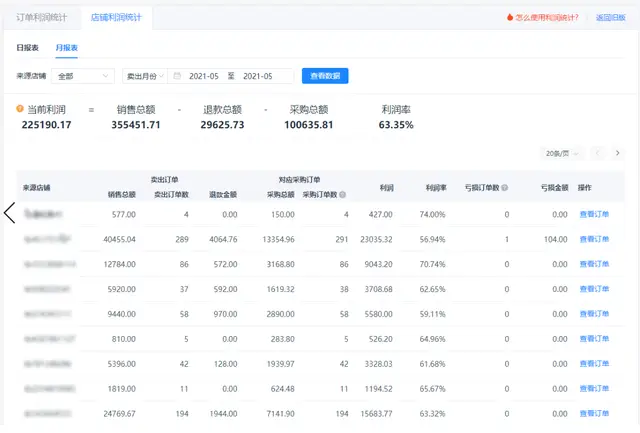Viewport: 640px width, 433px height.
Task: Click 查看订单 for the 5920.00 row
Action: tap(594, 289)
